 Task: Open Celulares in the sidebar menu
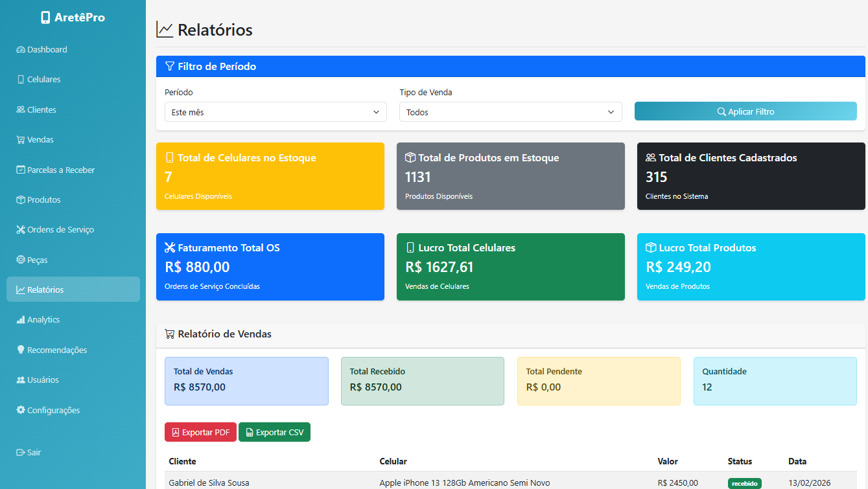pos(43,80)
